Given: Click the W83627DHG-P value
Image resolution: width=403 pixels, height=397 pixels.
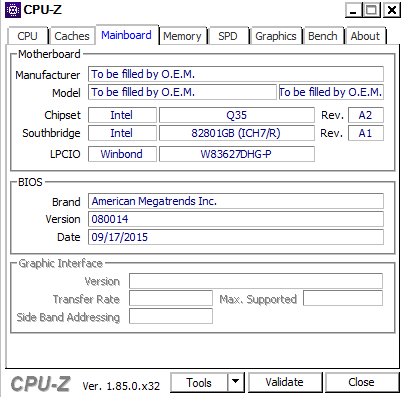Looking at the screenshot, I should (x=237, y=154).
